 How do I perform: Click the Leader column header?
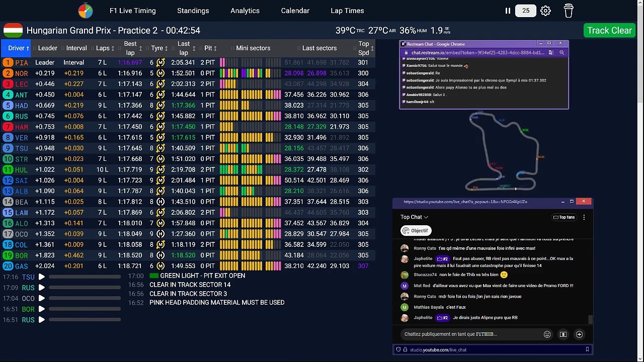pyautogui.click(x=48, y=48)
